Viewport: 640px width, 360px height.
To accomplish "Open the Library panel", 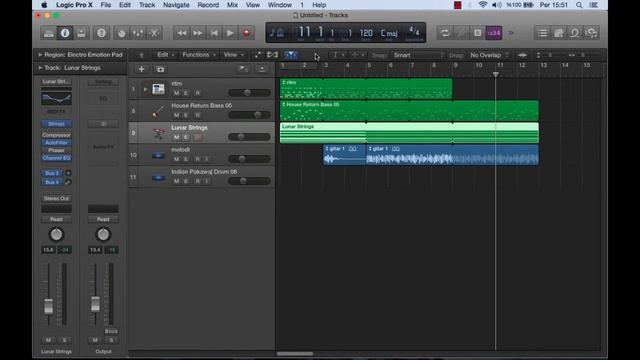I will 48,33.
